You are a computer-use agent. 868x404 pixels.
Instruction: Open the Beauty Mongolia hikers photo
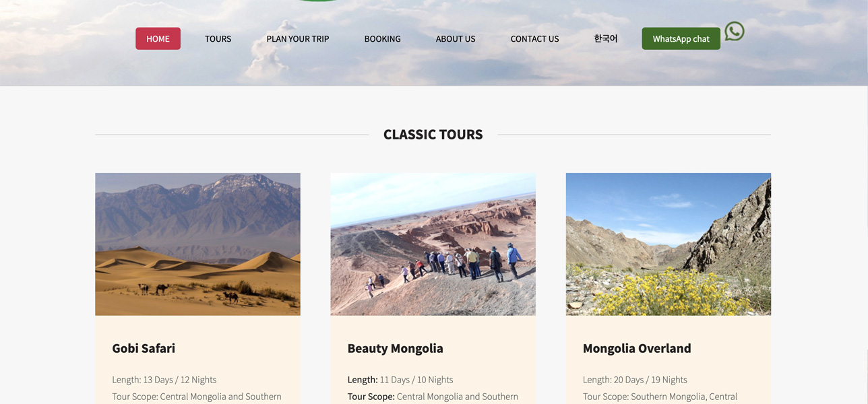coord(433,244)
